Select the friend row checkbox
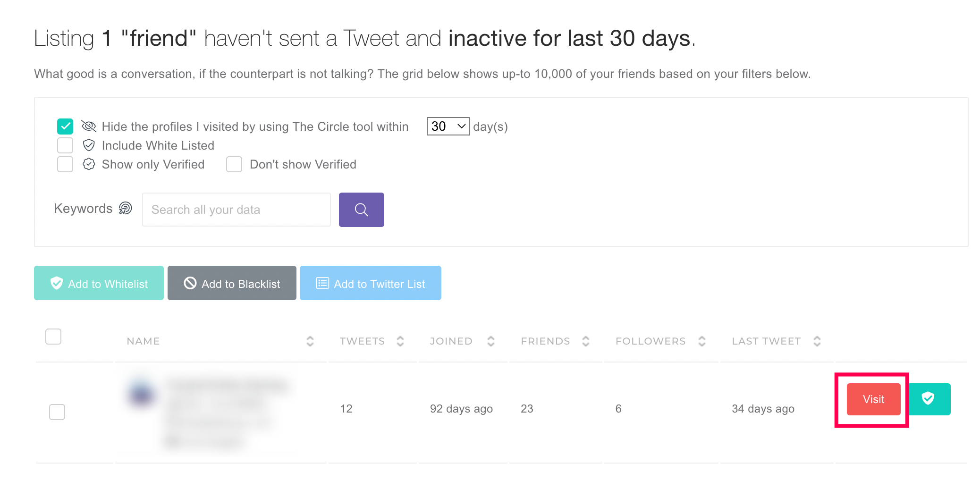Screen dimensions: 980x489 (57, 412)
